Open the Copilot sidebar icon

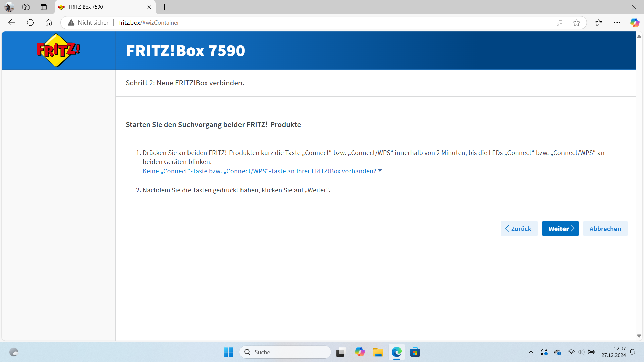[634, 23]
